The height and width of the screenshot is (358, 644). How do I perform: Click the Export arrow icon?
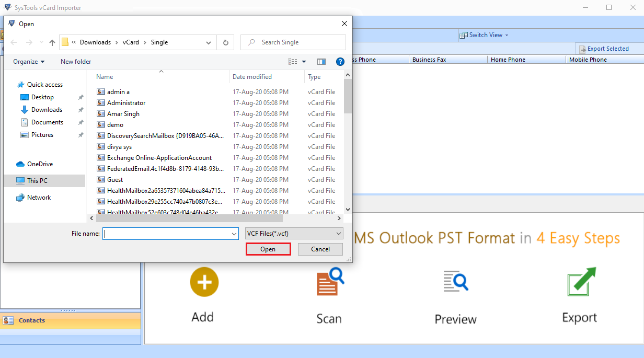tap(581, 282)
